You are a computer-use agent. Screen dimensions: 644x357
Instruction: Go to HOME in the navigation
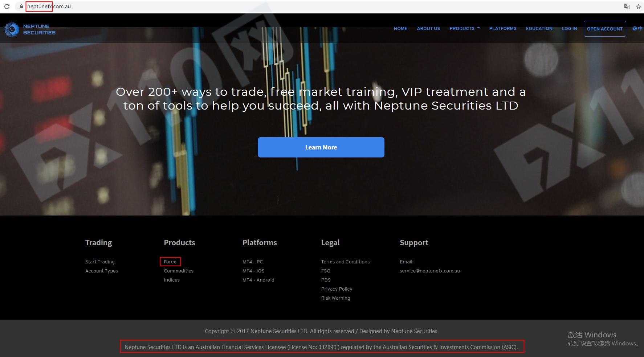pos(400,28)
